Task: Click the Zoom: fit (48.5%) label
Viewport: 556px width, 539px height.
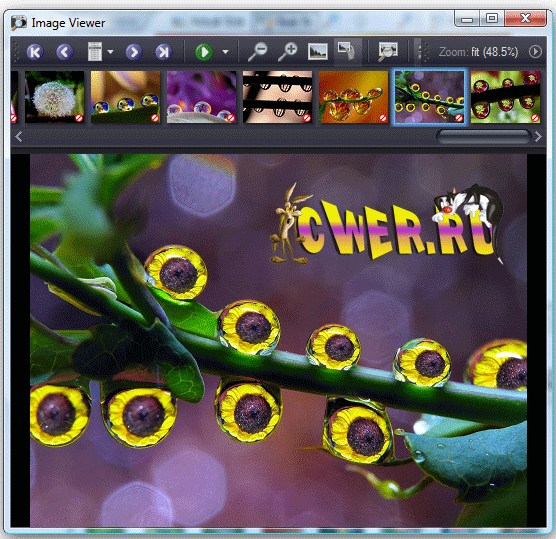Action: pos(478,52)
